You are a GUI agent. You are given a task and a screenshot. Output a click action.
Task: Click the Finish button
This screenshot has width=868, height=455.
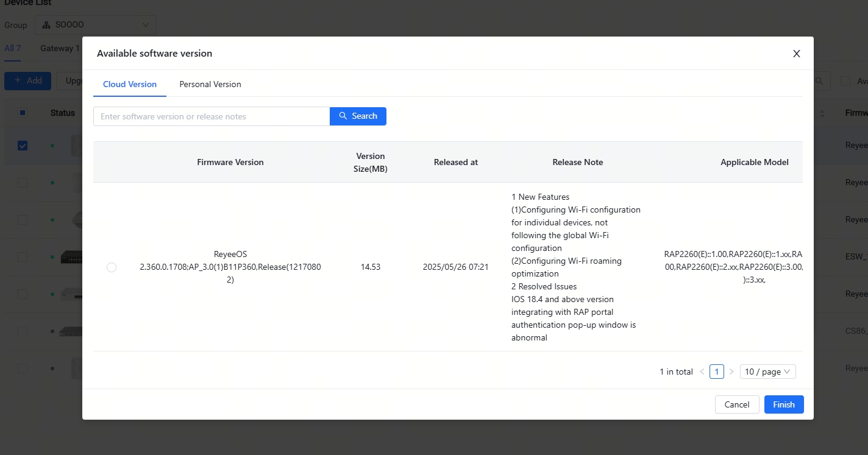(x=784, y=404)
